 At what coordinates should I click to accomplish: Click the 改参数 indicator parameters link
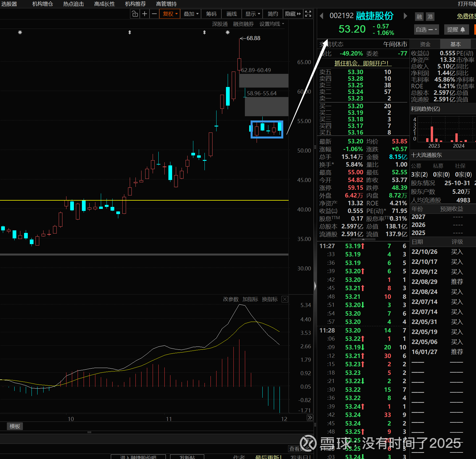pos(231,299)
